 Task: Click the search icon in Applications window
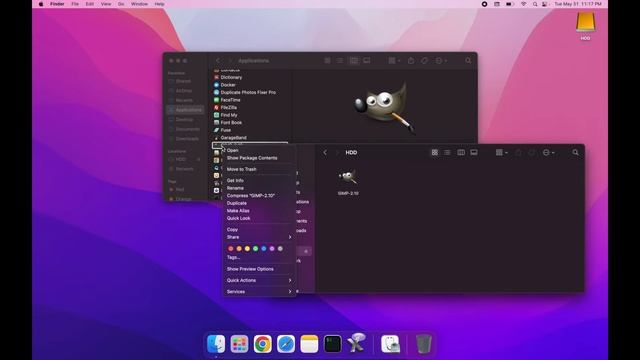point(468,61)
